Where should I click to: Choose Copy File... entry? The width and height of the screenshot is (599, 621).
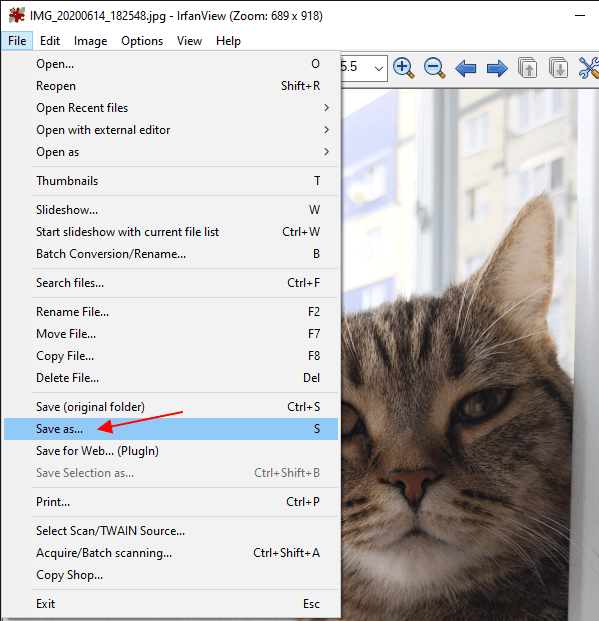[x=171, y=356]
